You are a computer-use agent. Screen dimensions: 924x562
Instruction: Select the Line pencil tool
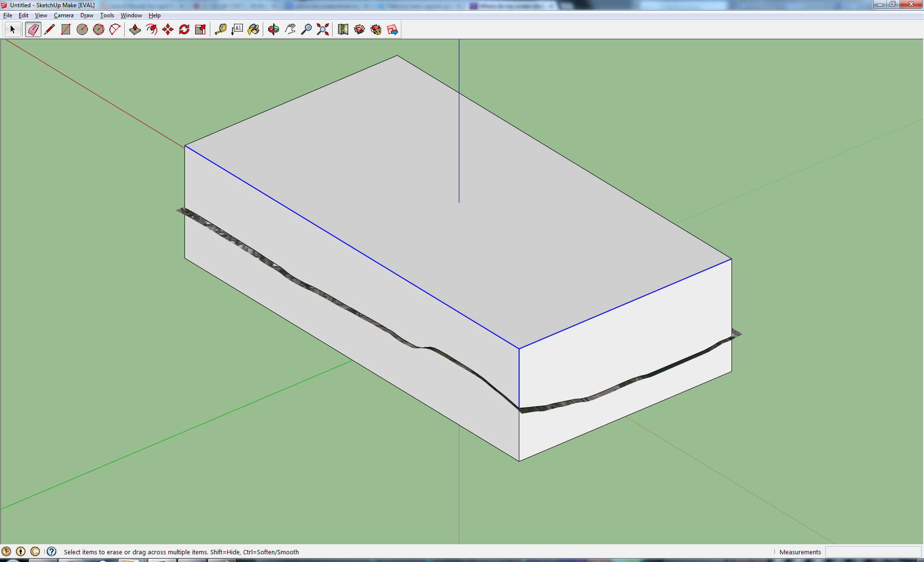(x=50, y=30)
